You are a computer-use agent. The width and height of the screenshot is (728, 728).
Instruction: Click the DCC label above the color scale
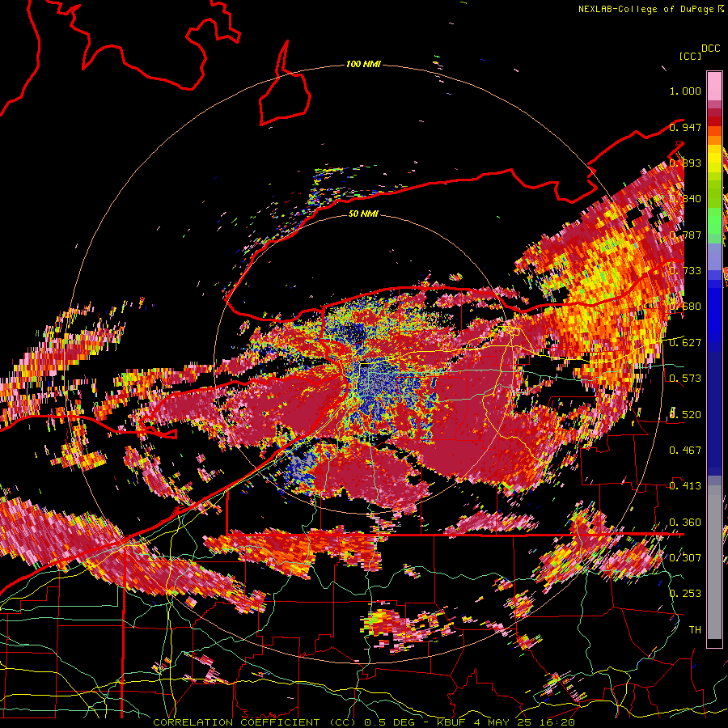710,49
